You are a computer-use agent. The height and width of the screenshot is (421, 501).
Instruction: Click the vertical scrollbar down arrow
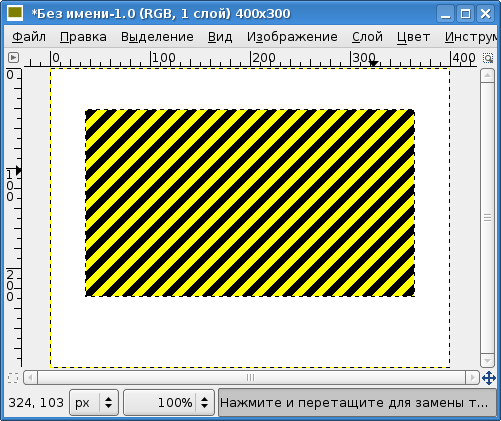point(487,360)
